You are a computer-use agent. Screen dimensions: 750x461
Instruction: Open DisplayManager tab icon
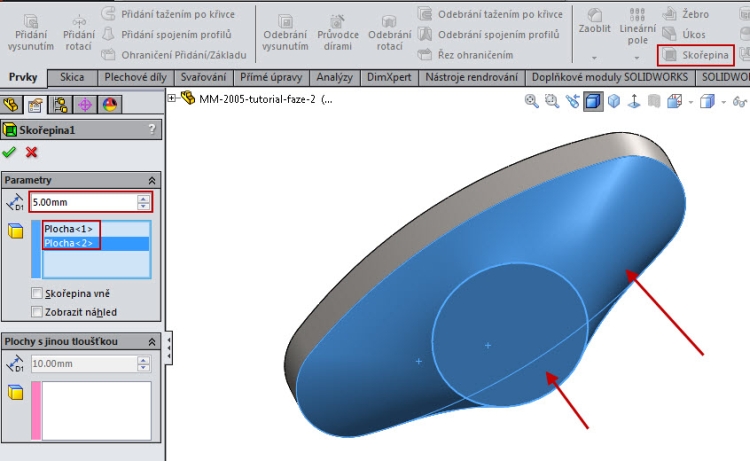coord(110,104)
